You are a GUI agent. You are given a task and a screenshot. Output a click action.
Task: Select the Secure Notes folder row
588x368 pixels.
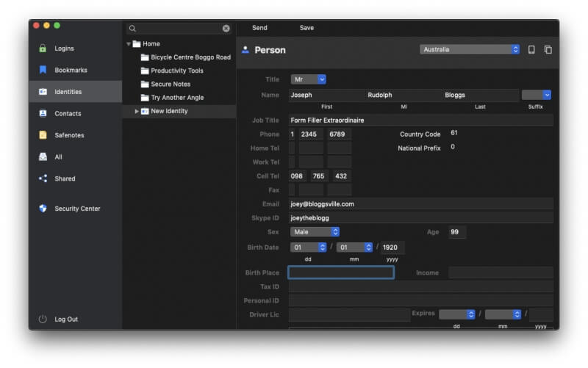[179, 84]
